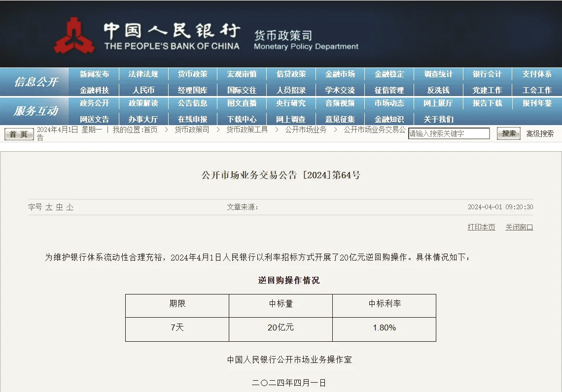Open the 公告信息 menu item

click(x=192, y=104)
